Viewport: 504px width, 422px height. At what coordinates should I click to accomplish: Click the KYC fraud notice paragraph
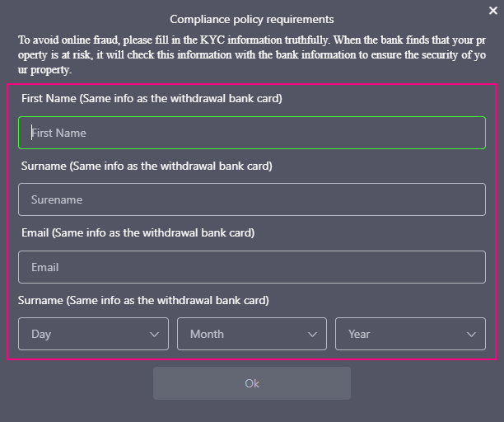coord(251,54)
